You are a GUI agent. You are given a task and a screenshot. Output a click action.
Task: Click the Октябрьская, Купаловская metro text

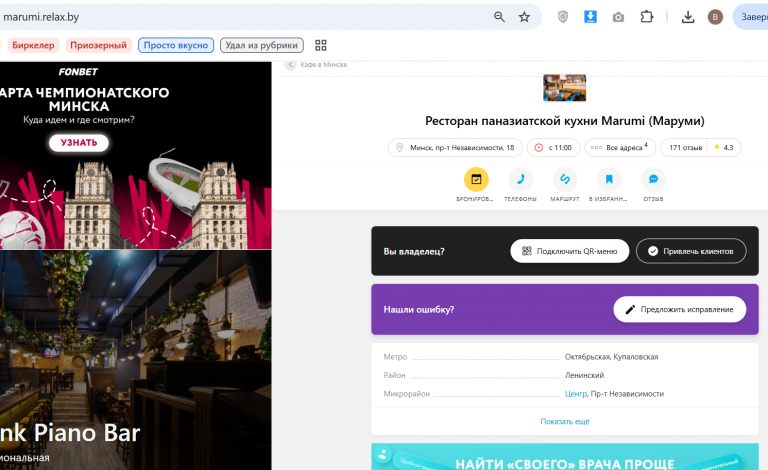611,357
